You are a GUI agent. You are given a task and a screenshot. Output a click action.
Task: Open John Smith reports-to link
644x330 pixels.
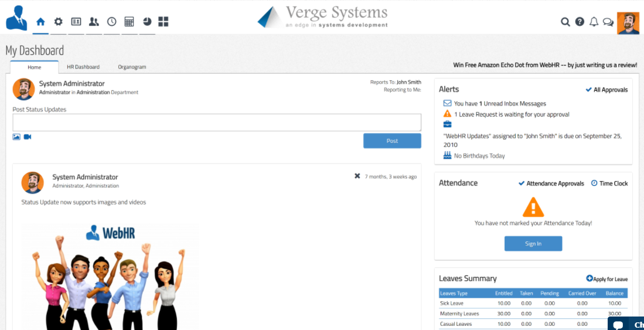click(408, 82)
